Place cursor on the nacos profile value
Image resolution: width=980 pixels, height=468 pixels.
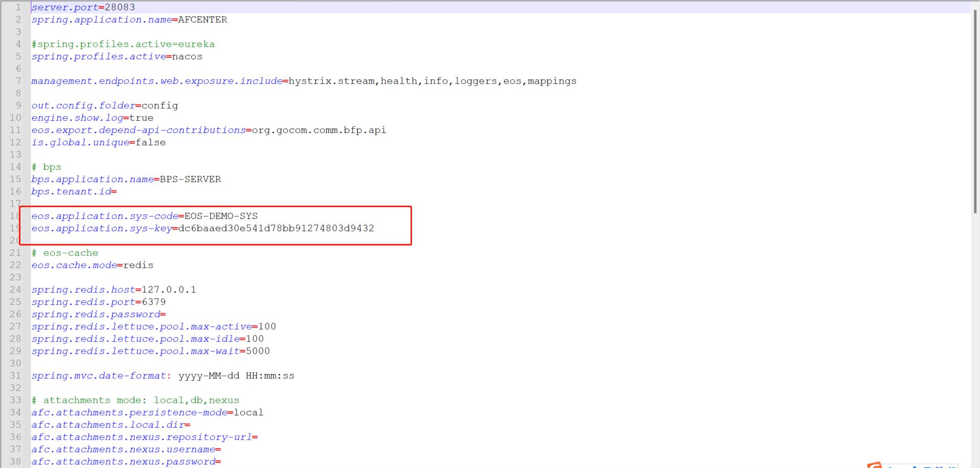[187, 56]
